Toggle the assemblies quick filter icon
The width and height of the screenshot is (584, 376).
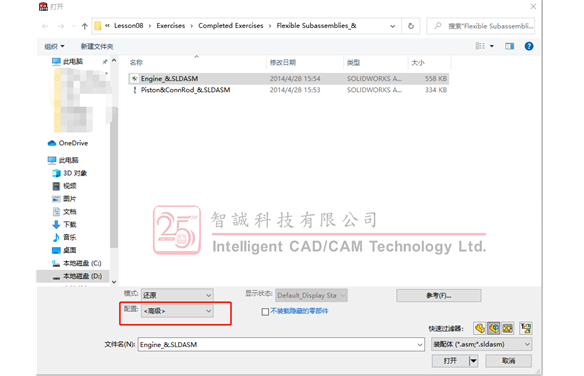[x=493, y=328]
